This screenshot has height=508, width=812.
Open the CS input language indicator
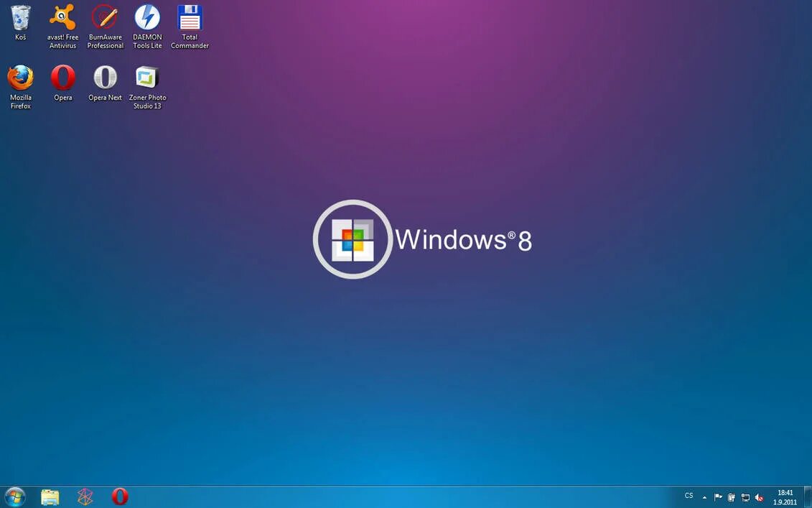tap(689, 496)
